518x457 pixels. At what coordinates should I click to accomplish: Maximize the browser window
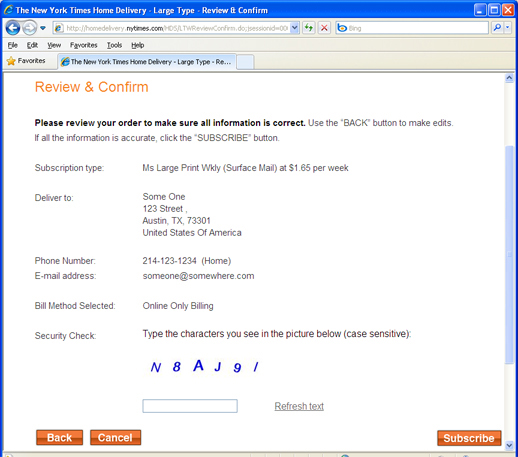pos(494,10)
